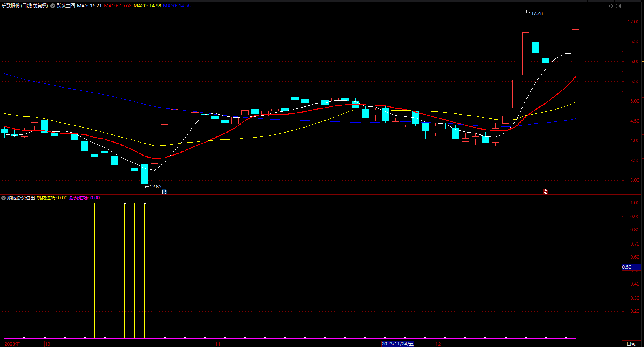Click the 游资进场: 0.00 value label
Viewport: 644px width, 347px height.
pyautogui.click(x=84, y=198)
